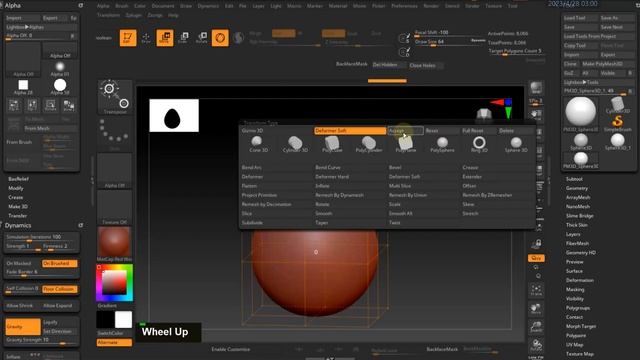Viewport: 640px width, 360px height.
Task: Toggle Allow Expand option
Action: [58, 306]
